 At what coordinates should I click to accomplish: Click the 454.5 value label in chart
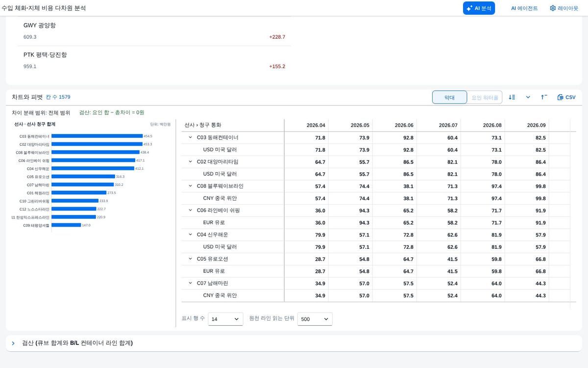148,136
